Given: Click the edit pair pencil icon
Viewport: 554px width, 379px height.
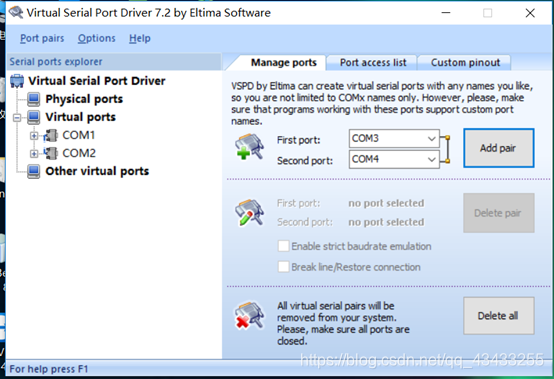Looking at the screenshot, I should click(x=249, y=212).
